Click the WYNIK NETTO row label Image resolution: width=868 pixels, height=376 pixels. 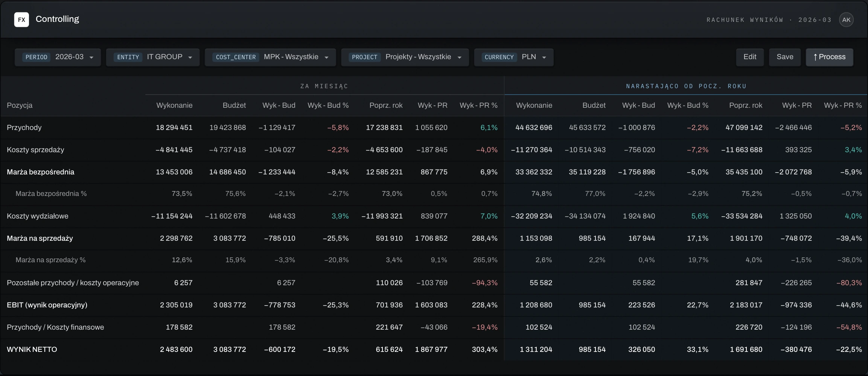[x=32, y=350]
